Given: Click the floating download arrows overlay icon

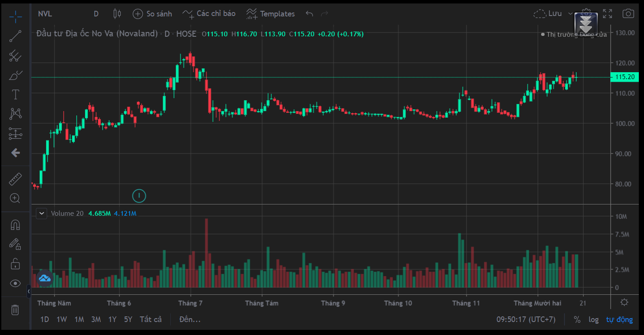Looking at the screenshot, I should coord(586,24).
